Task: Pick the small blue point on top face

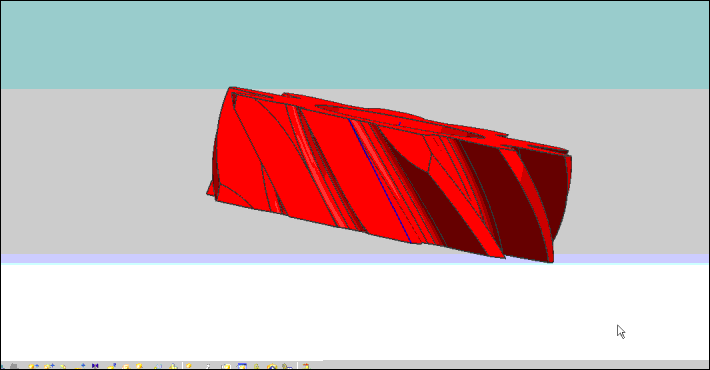Action: click(x=399, y=123)
